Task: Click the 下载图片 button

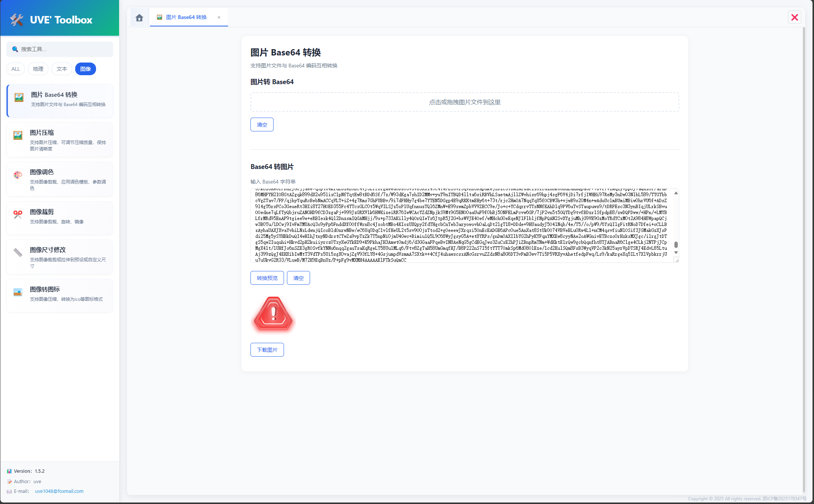Action: [267, 350]
